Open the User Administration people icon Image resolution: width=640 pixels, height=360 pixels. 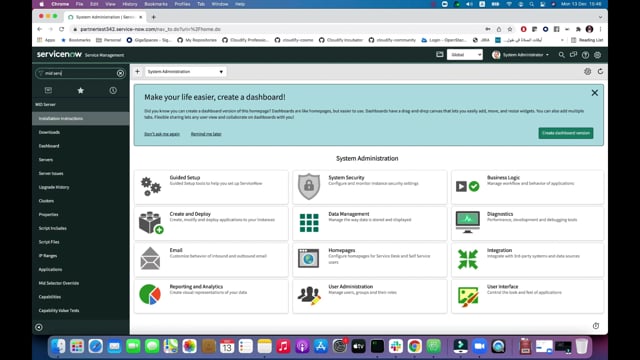309,296
